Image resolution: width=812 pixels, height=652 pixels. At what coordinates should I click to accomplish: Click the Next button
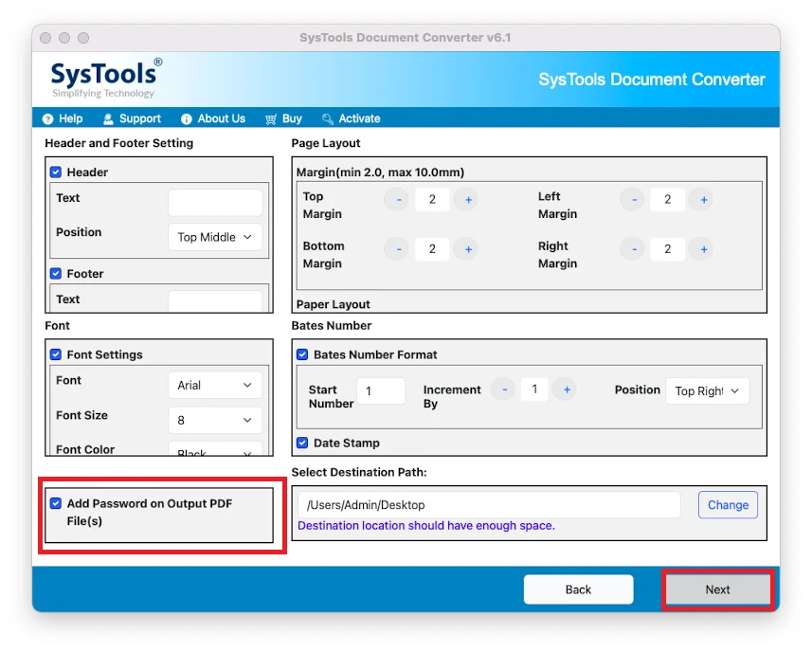(x=718, y=589)
